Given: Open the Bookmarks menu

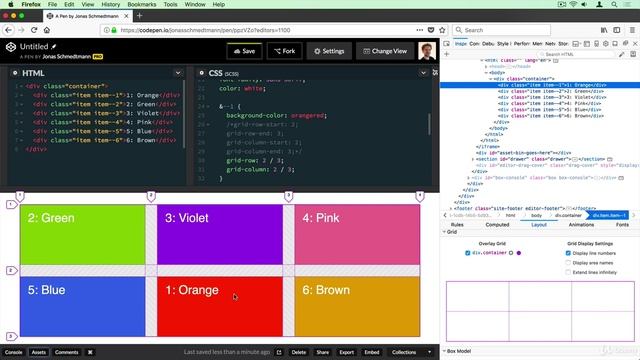Looking at the screenshot, I should [x=142, y=4].
